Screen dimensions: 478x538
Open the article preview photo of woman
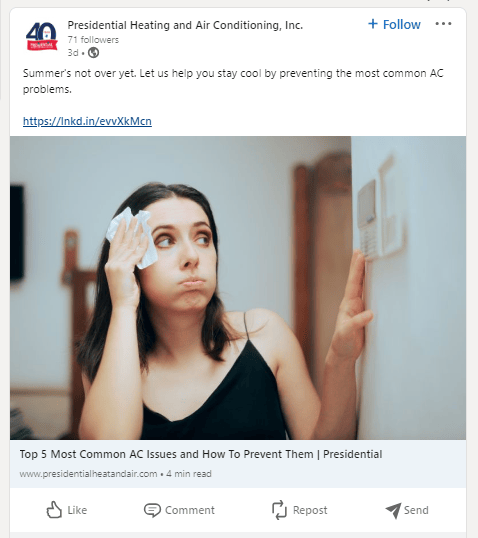pos(238,288)
